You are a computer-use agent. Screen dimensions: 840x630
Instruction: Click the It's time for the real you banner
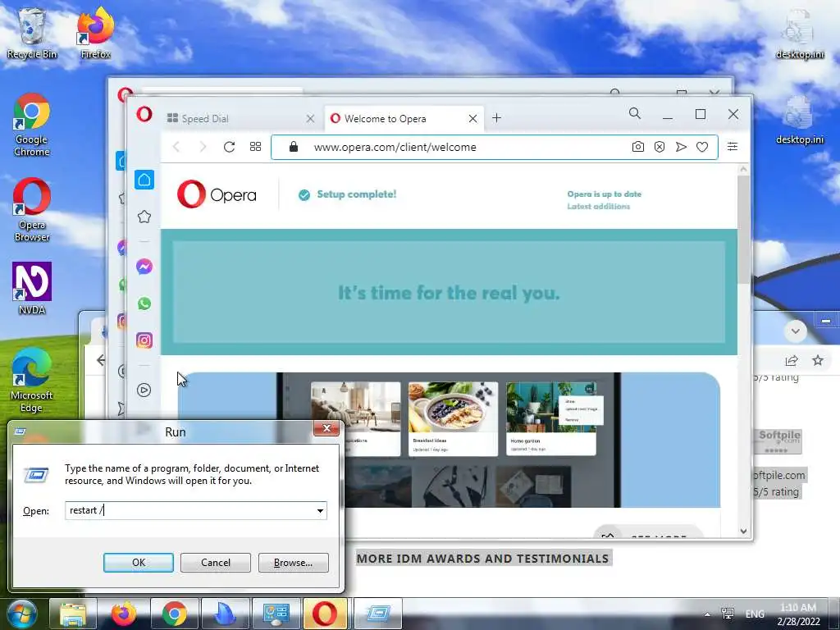click(449, 293)
